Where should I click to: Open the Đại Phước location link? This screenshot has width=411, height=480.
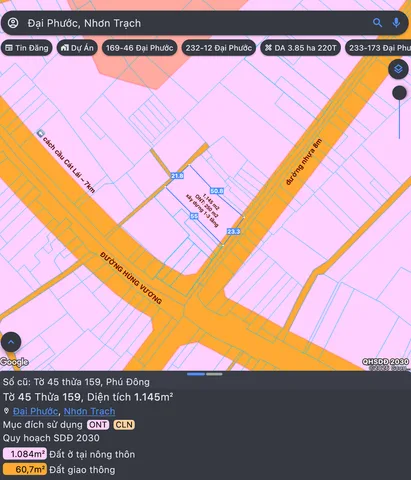point(35,411)
